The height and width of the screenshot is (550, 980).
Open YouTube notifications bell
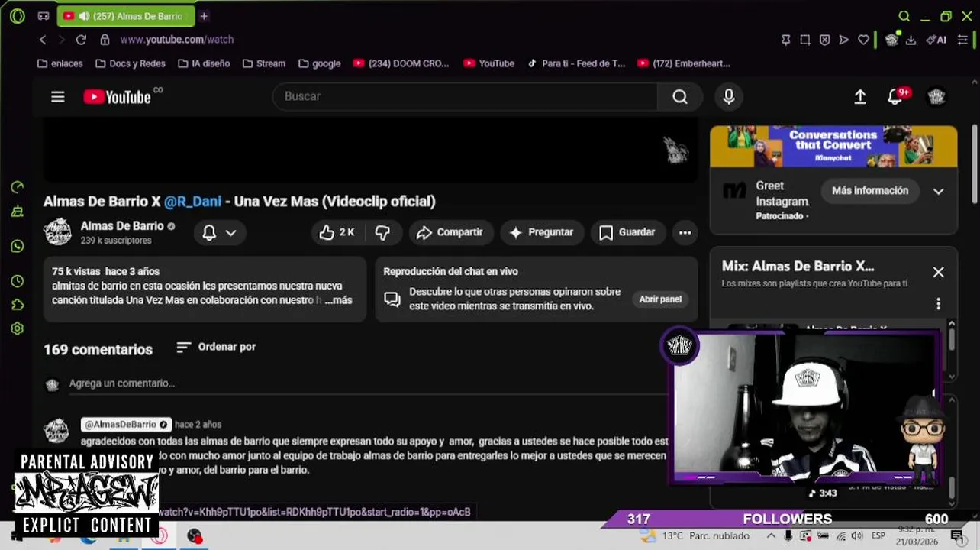click(x=896, y=96)
